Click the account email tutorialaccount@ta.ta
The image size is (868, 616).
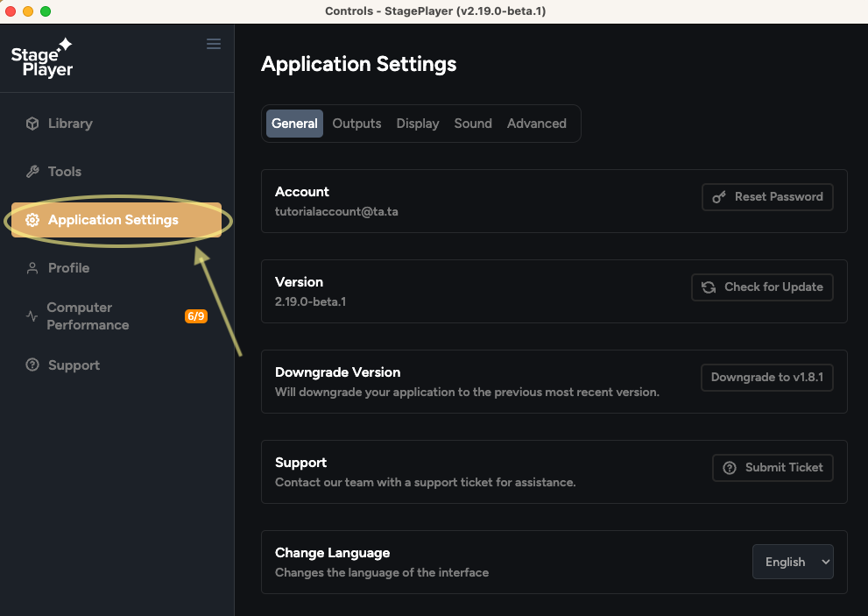click(x=336, y=211)
